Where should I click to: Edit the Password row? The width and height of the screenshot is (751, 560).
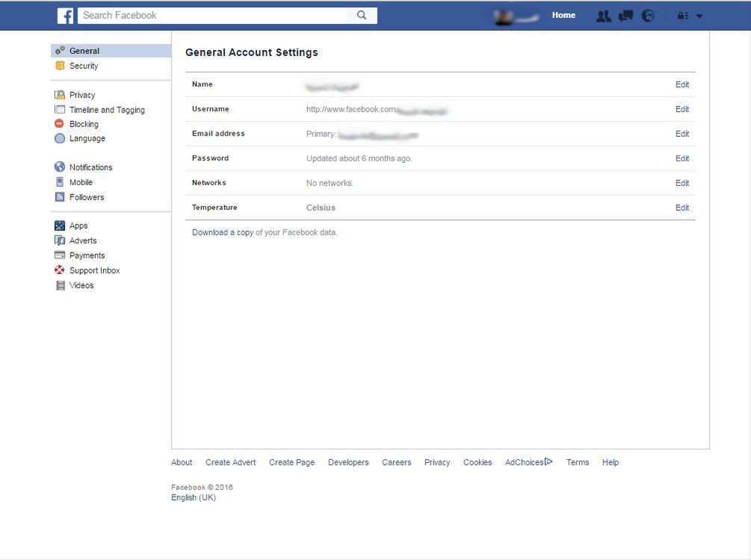[x=682, y=158]
